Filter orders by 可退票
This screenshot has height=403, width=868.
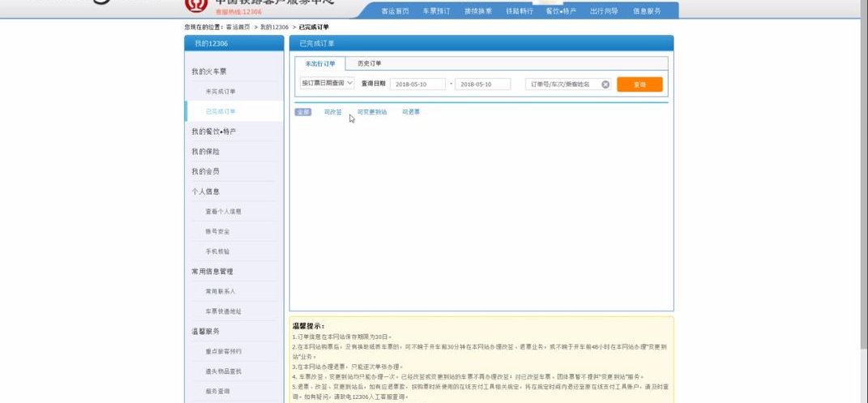[411, 112]
